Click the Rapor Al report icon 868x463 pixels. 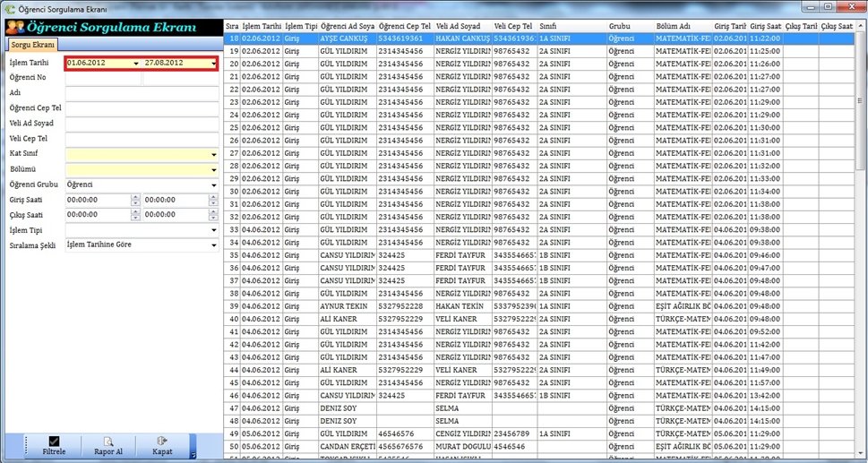click(107, 441)
